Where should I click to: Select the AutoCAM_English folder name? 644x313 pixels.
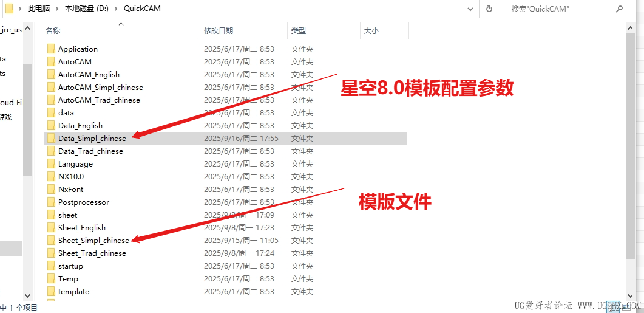click(89, 74)
